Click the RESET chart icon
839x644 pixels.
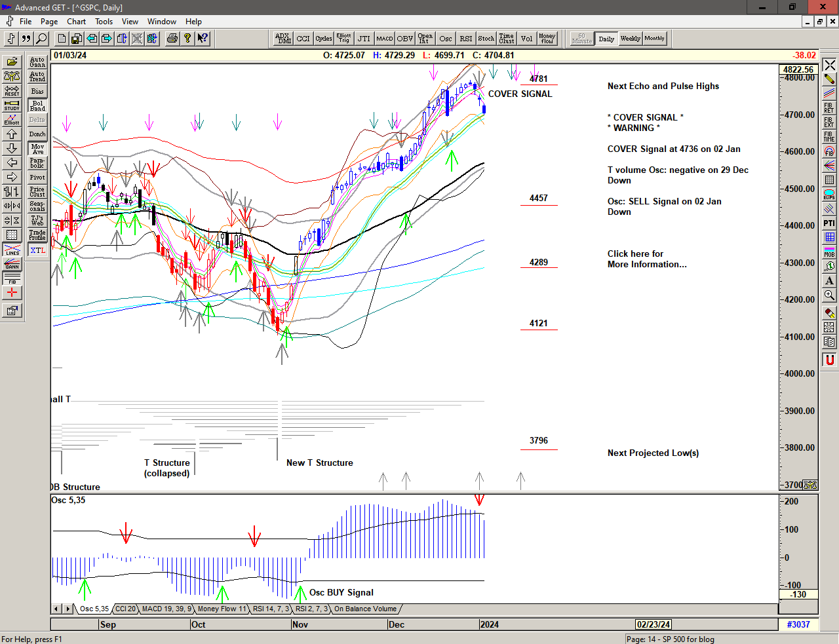12,90
